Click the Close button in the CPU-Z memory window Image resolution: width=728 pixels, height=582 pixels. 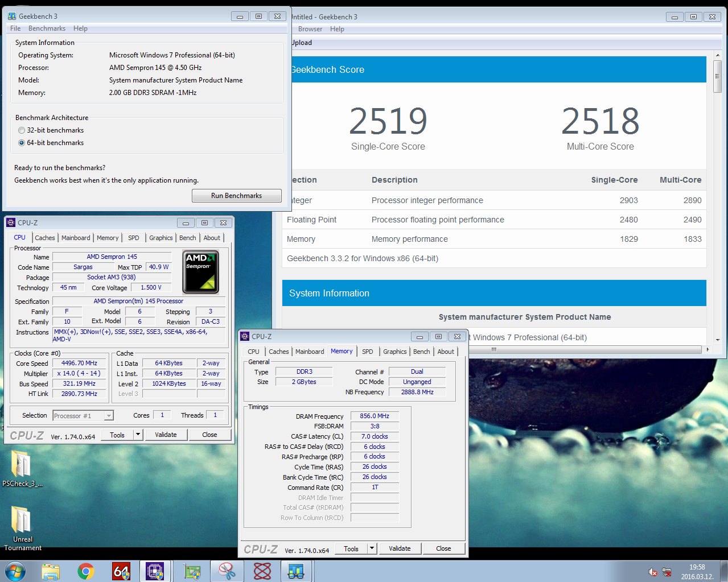pyautogui.click(x=443, y=548)
